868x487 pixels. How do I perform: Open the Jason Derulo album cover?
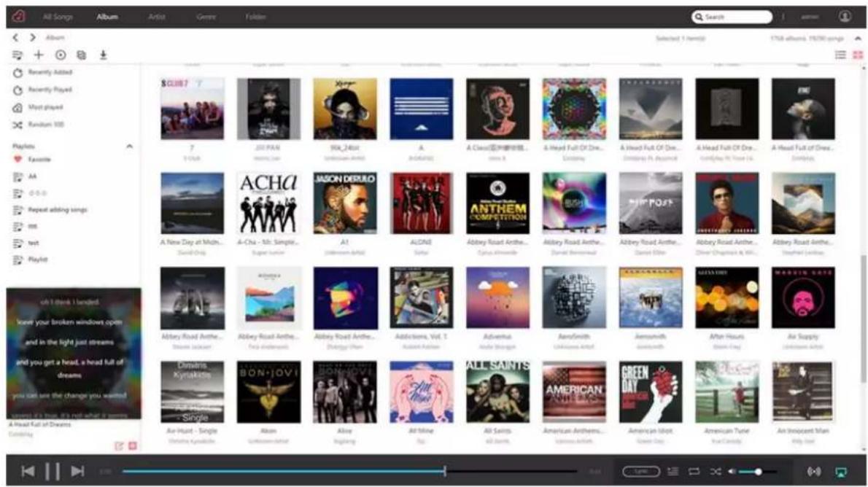tap(345, 203)
